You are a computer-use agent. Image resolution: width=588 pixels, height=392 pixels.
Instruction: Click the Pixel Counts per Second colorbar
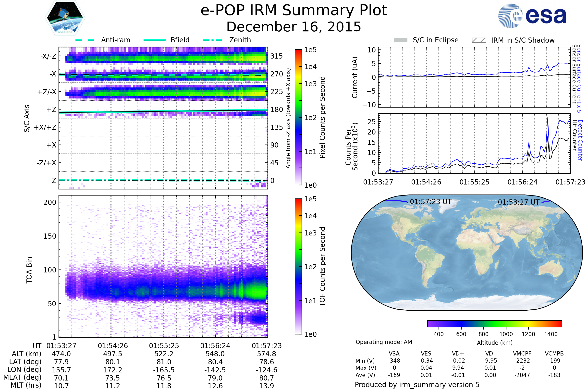pyautogui.click(x=298, y=117)
